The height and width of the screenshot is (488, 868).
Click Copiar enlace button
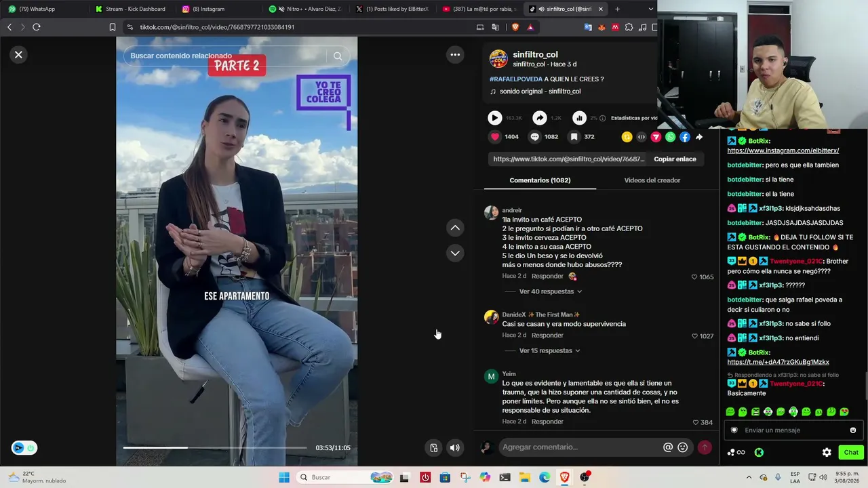tap(675, 159)
